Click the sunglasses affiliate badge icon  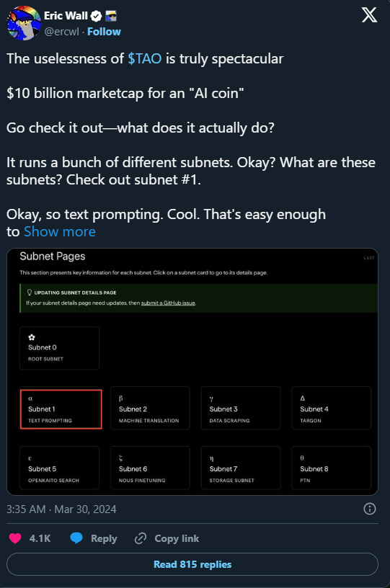(111, 16)
